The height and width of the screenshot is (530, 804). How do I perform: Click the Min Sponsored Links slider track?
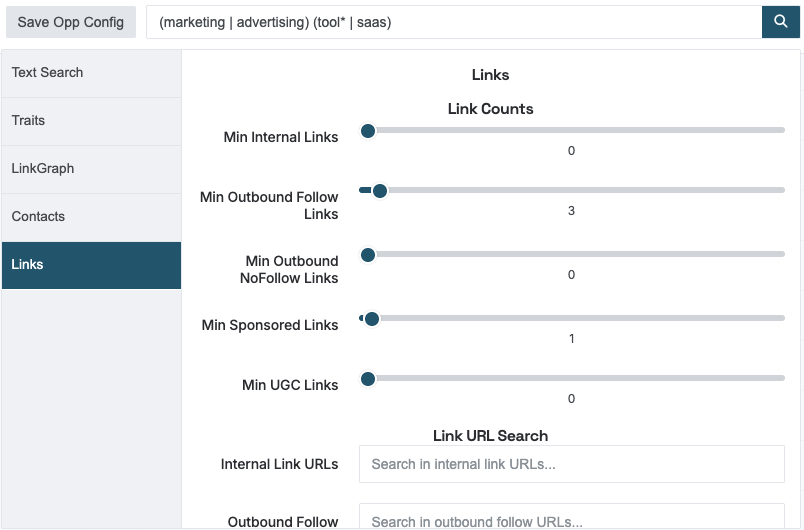[572, 318]
